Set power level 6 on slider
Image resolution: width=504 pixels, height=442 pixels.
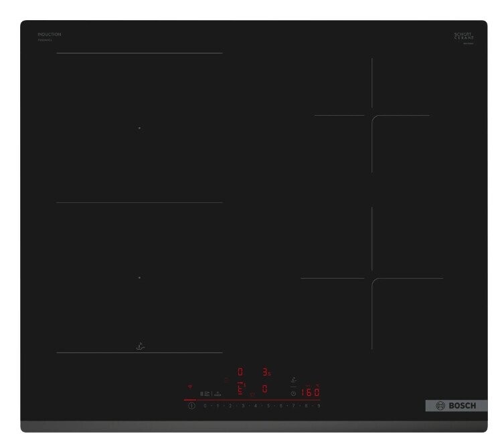[281, 406]
